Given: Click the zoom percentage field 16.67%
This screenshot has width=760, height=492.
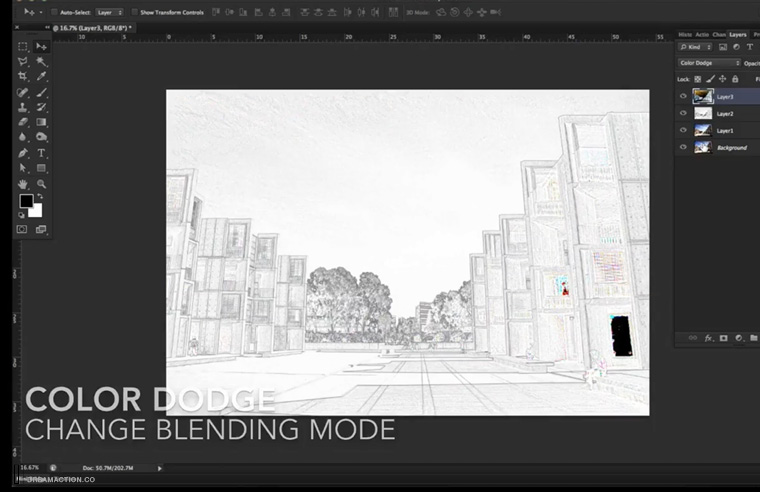Looking at the screenshot, I should pos(30,468).
